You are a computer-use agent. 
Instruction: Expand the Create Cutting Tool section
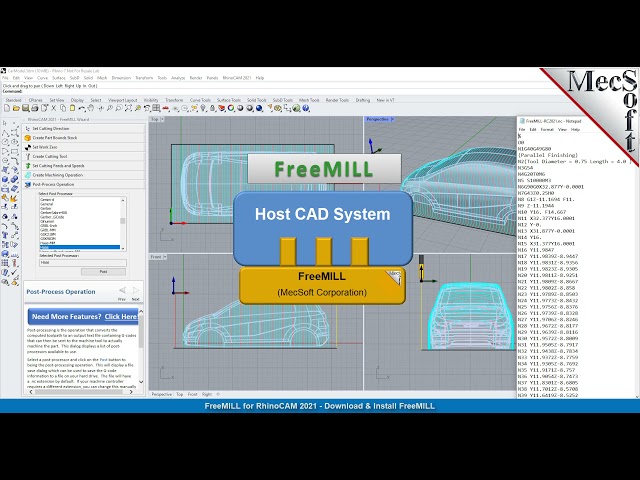coord(84,156)
